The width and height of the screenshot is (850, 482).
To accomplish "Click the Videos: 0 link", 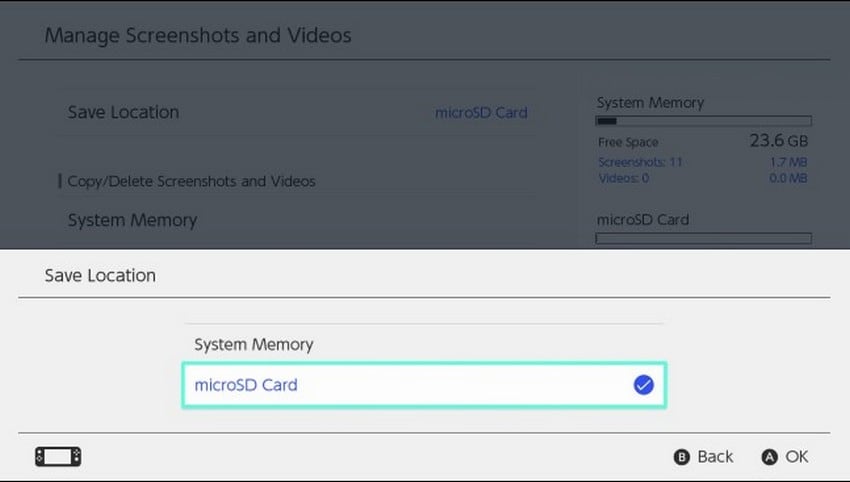I will 623,178.
